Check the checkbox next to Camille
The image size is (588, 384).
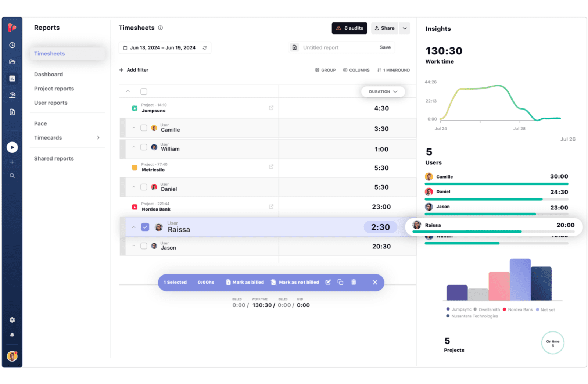pyautogui.click(x=144, y=128)
